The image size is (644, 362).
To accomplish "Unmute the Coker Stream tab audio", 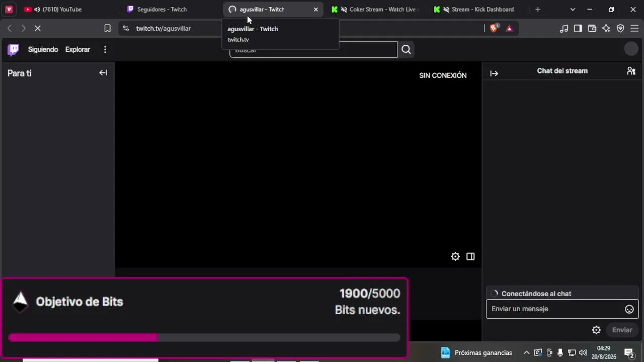I will (344, 9).
